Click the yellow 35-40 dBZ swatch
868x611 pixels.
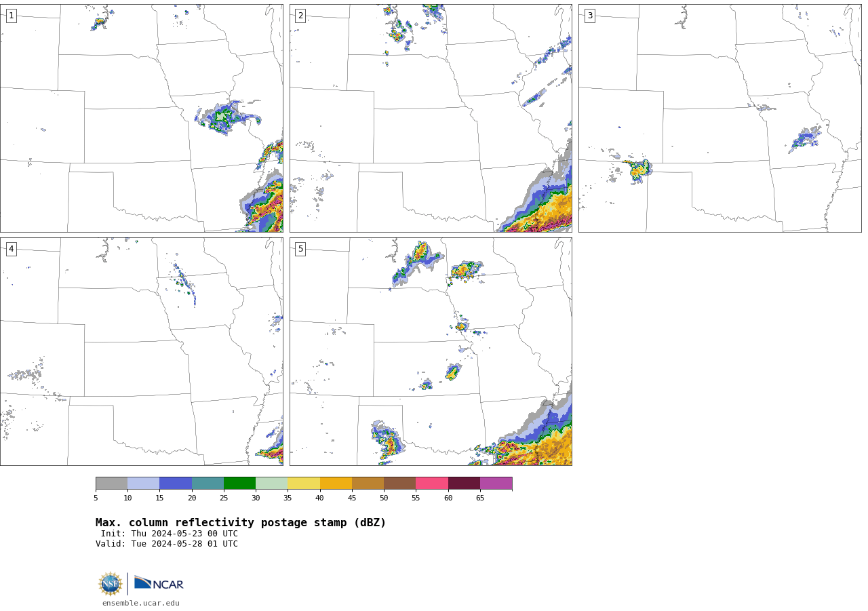click(x=304, y=484)
